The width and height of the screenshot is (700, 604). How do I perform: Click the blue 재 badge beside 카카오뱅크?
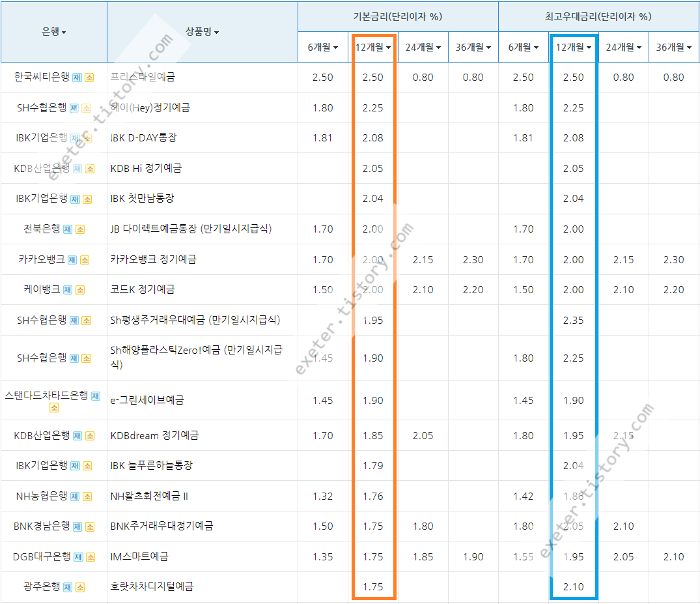tap(72, 260)
